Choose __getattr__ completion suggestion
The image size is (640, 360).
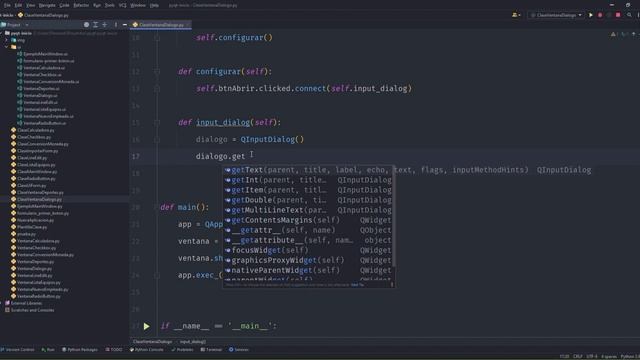point(308,230)
